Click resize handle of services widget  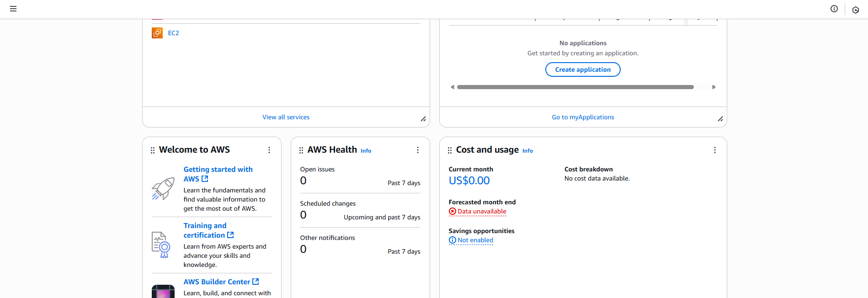tap(423, 119)
